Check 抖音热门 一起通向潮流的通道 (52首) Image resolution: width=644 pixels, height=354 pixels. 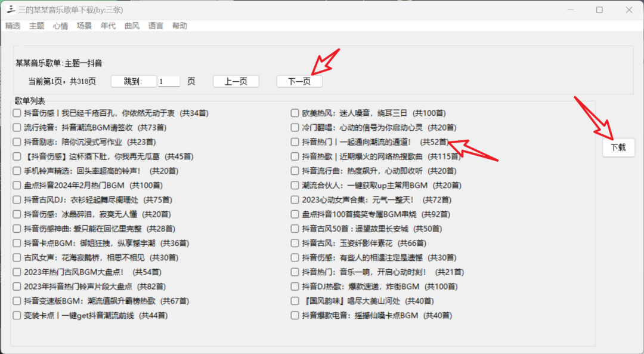click(x=295, y=142)
